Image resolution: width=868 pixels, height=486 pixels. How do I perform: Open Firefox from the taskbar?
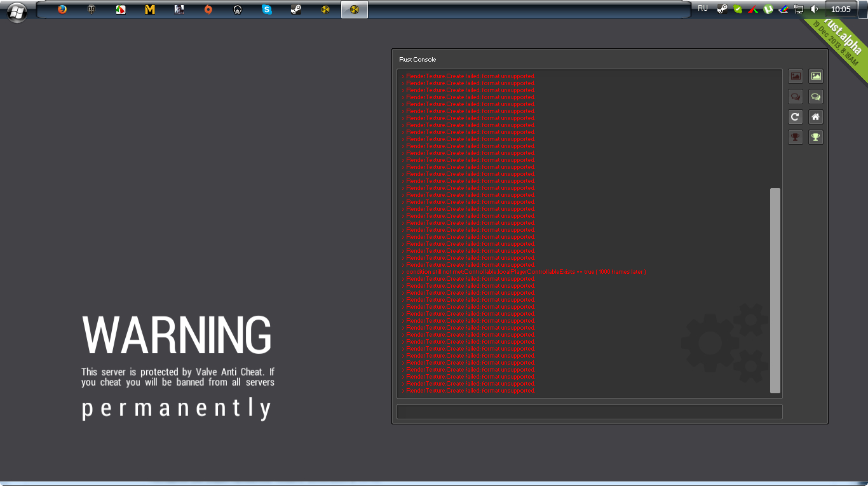[62, 10]
